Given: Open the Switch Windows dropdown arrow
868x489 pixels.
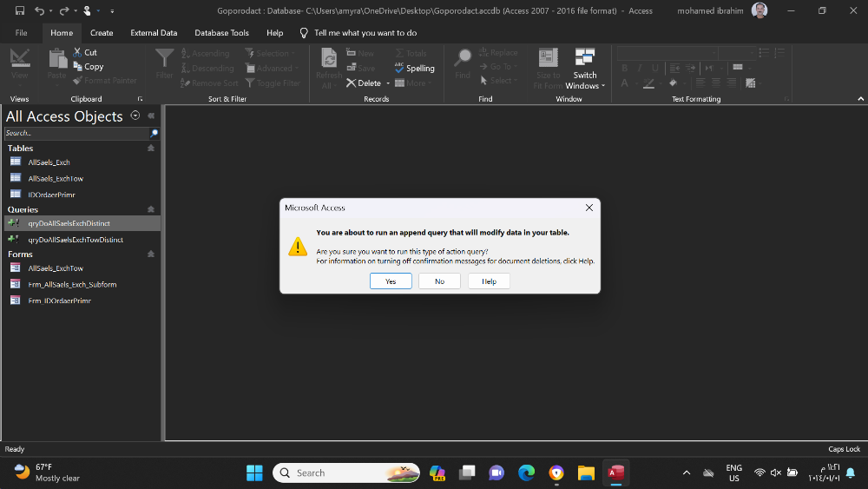Looking at the screenshot, I should pos(603,86).
